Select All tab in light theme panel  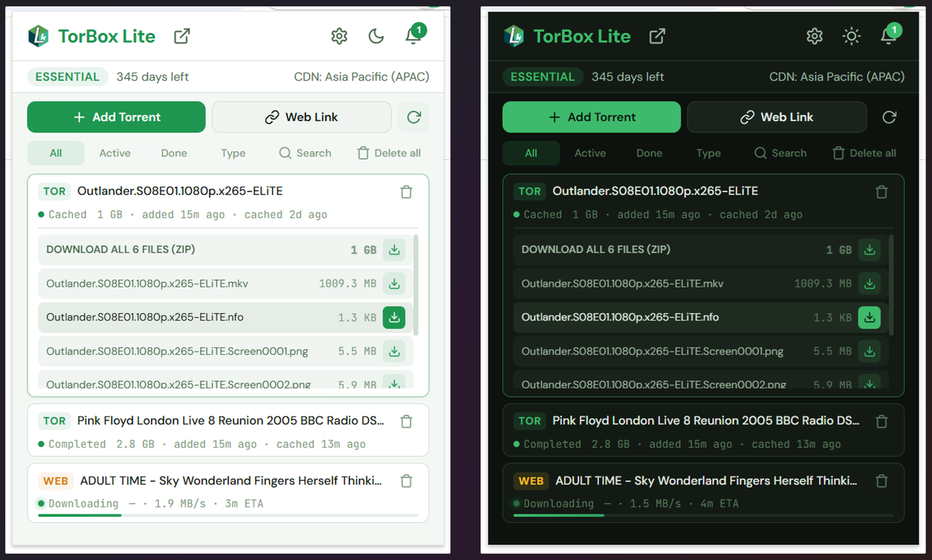pos(56,153)
